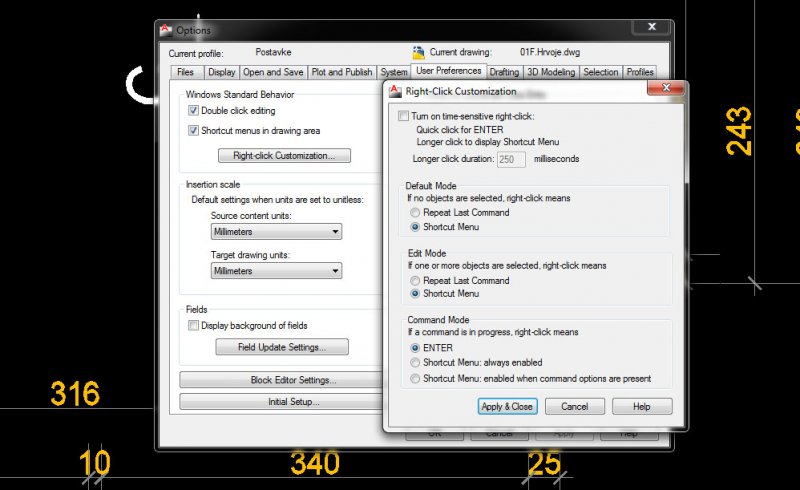The width and height of the screenshot is (800, 490).
Task: Close the Options window
Action: point(652,27)
